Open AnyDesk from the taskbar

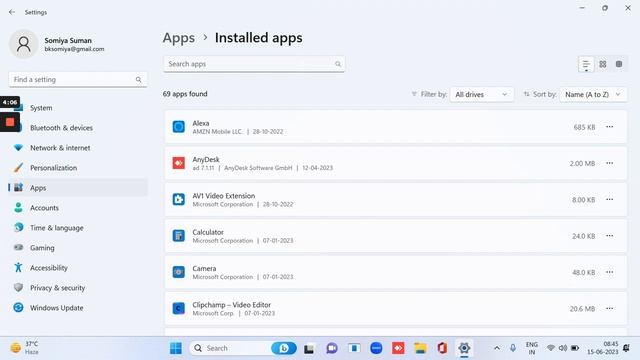click(x=398, y=348)
